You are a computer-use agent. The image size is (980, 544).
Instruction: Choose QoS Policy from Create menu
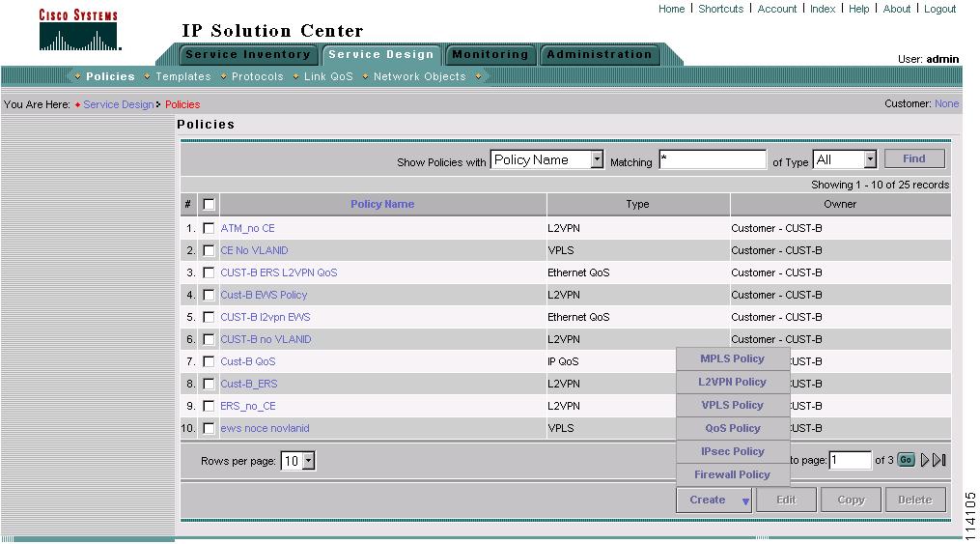coord(733,428)
